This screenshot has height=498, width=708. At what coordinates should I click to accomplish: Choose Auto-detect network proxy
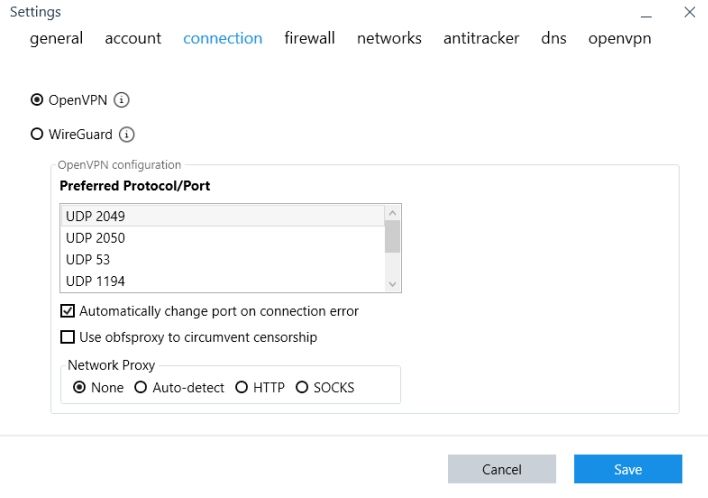tap(141, 387)
